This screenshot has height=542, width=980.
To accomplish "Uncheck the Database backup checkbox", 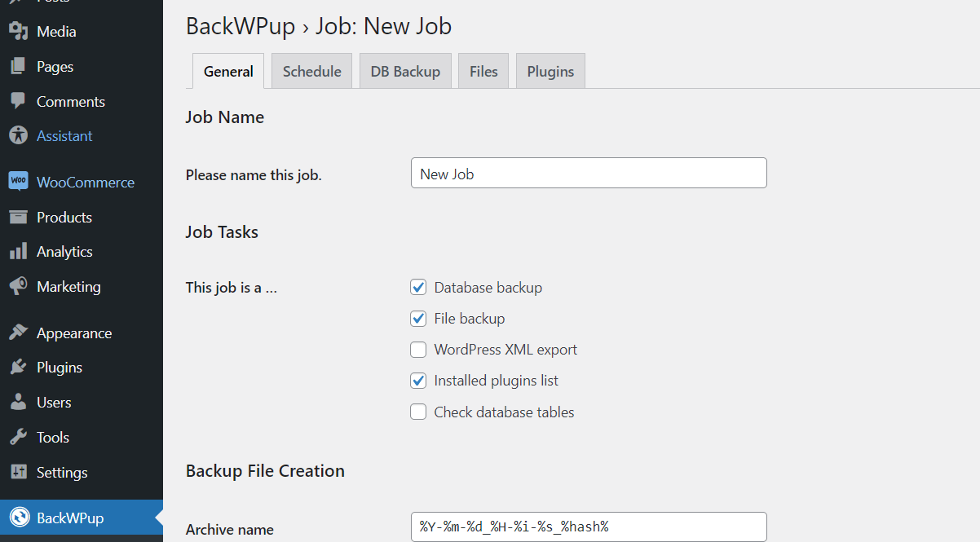I will [x=418, y=287].
